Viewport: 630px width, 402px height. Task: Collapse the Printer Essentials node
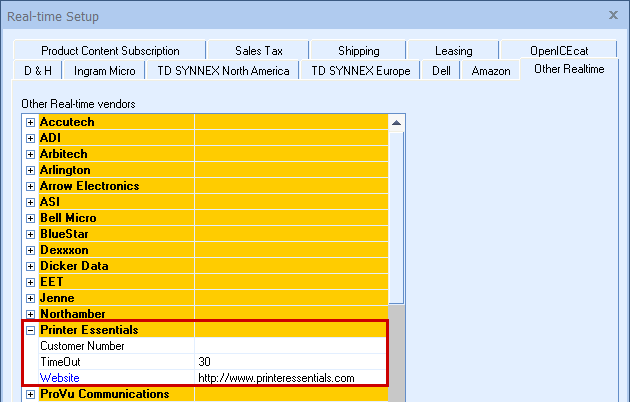(31, 330)
